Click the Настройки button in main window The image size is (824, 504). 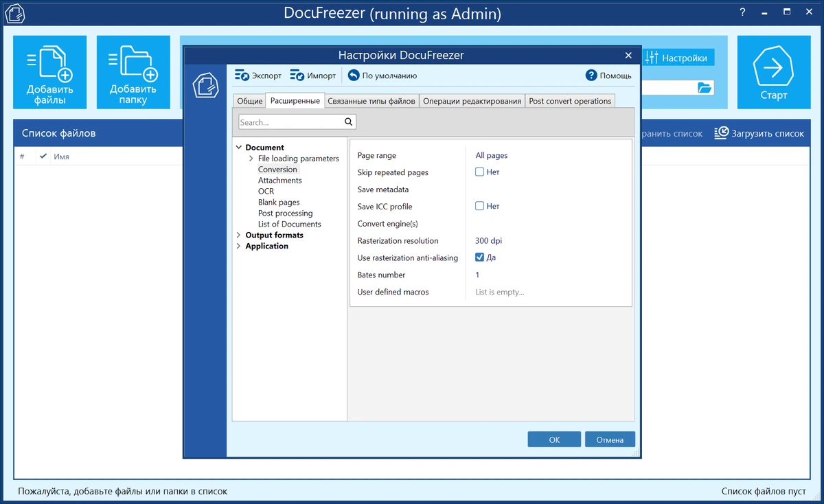pos(678,58)
